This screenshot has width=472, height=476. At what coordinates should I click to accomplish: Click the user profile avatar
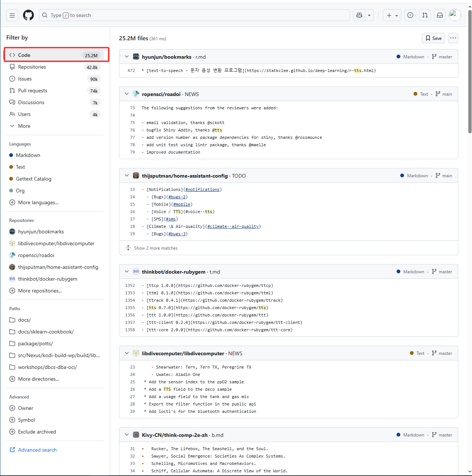[455, 15]
